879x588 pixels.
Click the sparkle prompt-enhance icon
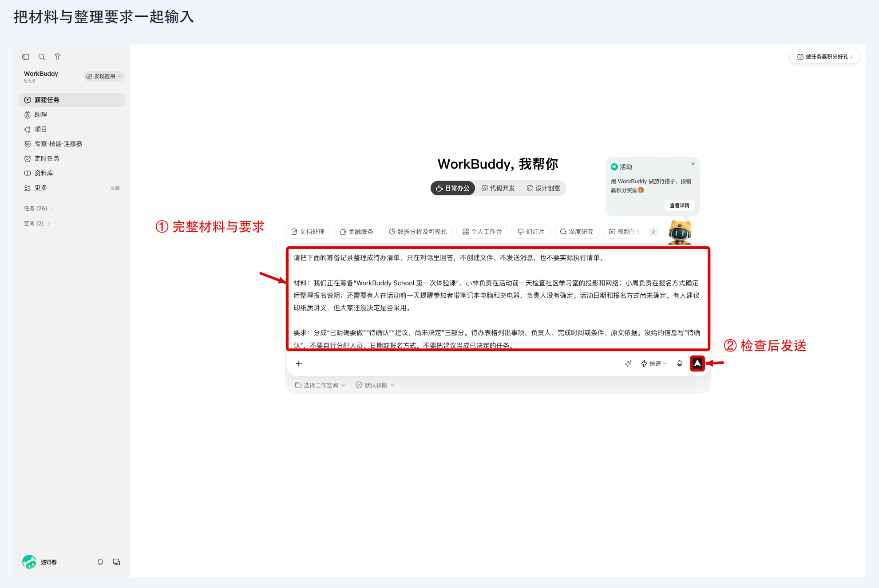click(x=628, y=363)
